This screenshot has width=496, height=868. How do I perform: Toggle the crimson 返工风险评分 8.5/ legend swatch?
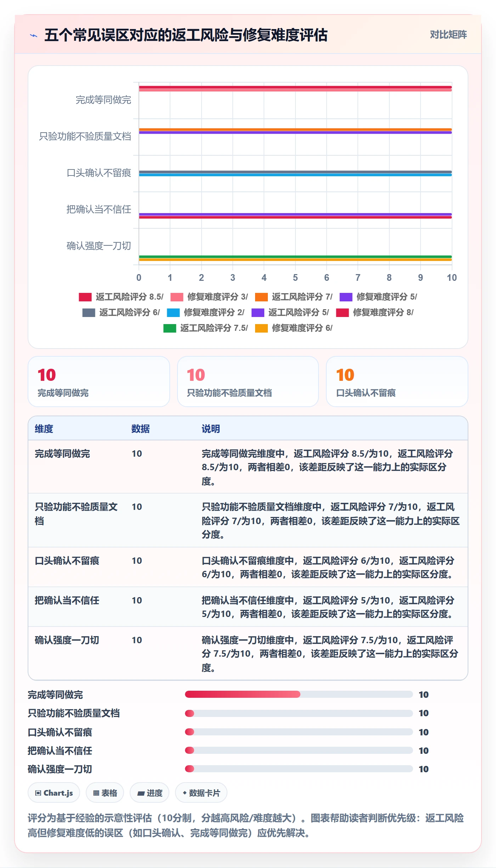pos(85,297)
